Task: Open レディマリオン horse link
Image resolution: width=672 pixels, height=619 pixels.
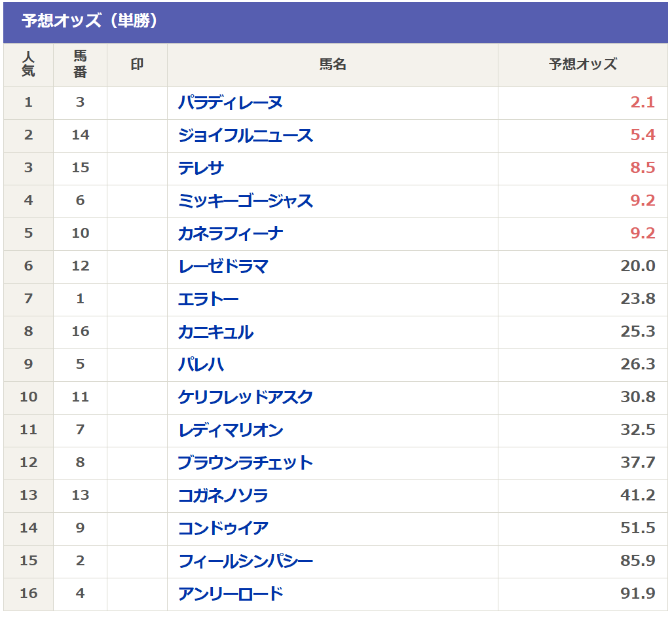Action: point(230,430)
